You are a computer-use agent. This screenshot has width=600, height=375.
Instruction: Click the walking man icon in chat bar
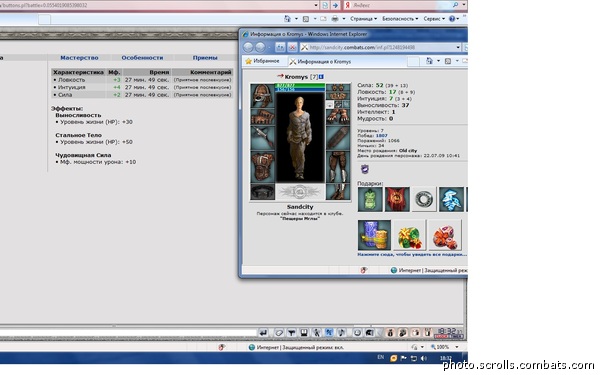coord(316,333)
